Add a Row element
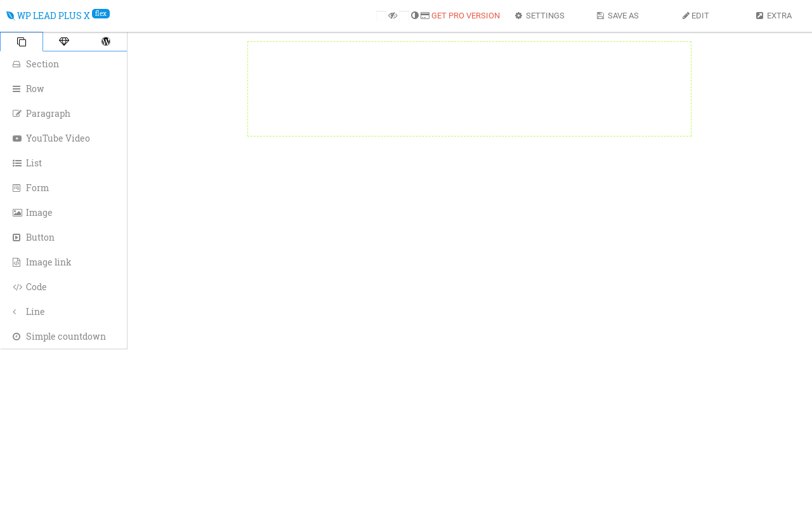Image resolution: width=812 pixels, height=508 pixels. click(63, 89)
